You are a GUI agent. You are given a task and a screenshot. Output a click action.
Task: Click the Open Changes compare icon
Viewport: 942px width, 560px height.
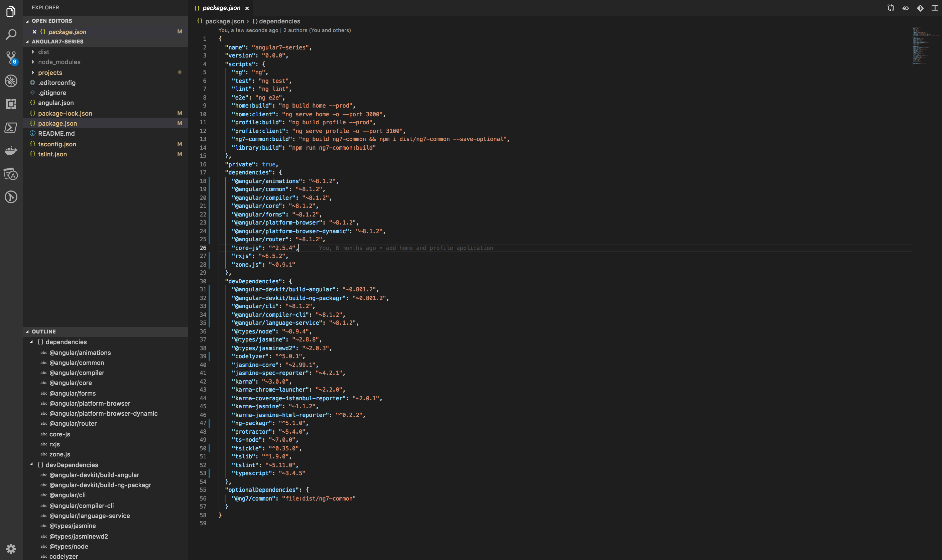pyautogui.click(x=891, y=8)
